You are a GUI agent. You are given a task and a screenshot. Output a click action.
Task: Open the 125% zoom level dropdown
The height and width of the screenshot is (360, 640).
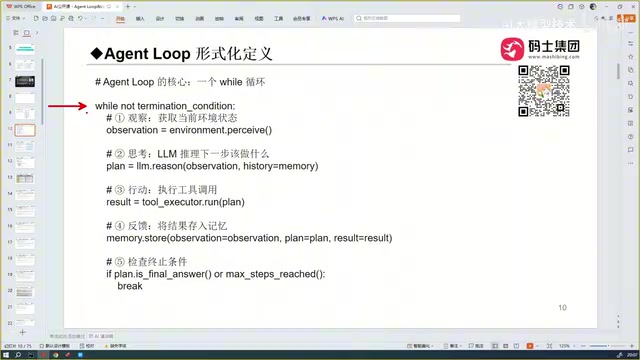tap(566, 346)
